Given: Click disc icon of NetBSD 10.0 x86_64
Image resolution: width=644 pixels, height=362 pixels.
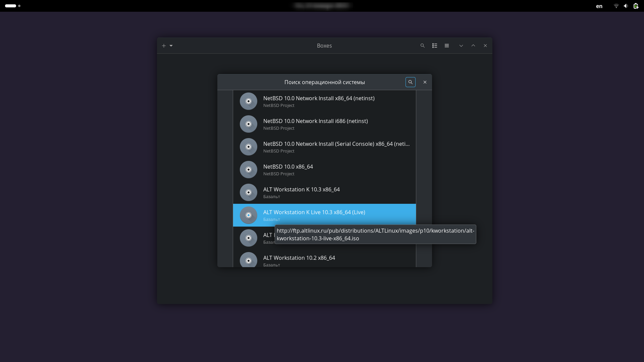Looking at the screenshot, I should point(249,170).
